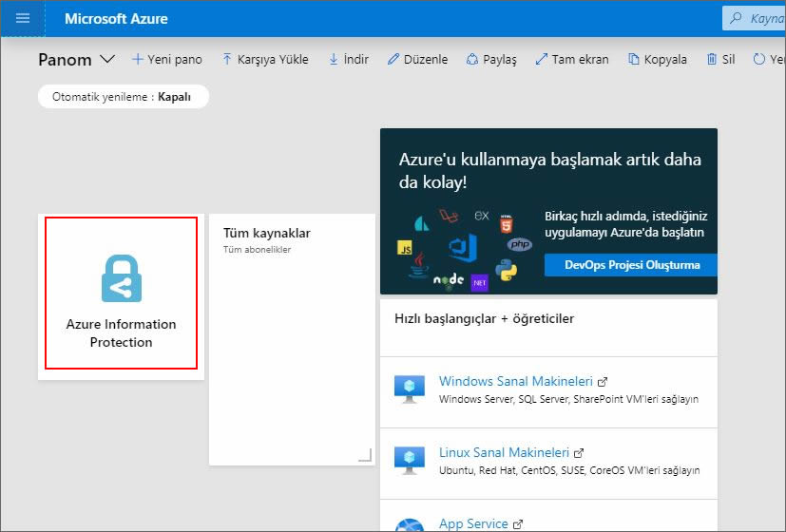Screen dimensions: 786x532
Task: Click external link icon after App Service
Action: click(x=518, y=524)
